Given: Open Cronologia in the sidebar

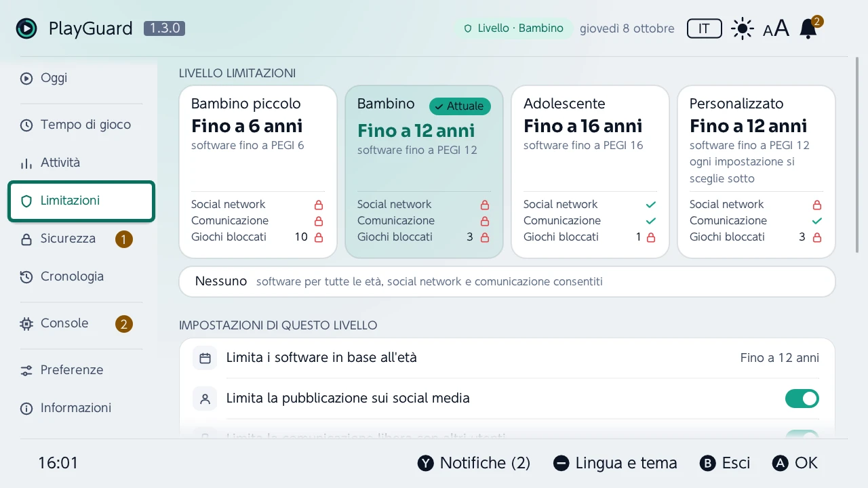Looking at the screenshot, I should tap(81, 277).
